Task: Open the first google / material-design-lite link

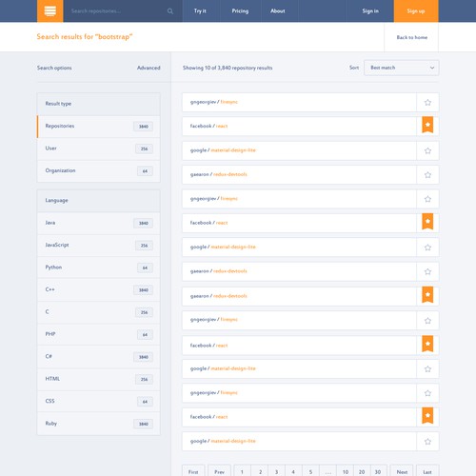Action: coord(223,150)
